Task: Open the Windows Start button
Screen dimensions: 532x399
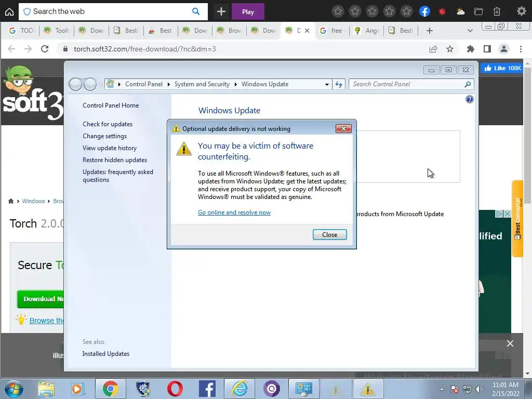Action: pos(14,389)
